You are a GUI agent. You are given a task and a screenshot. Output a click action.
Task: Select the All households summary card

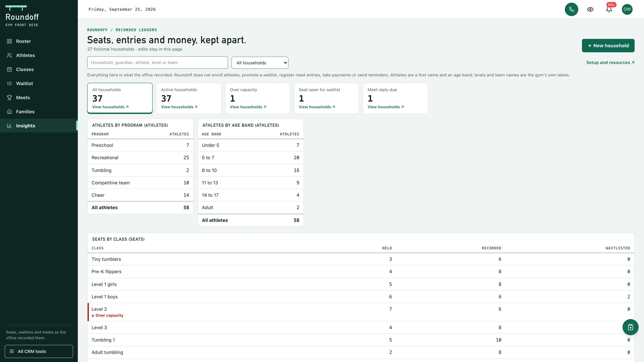tap(120, 98)
